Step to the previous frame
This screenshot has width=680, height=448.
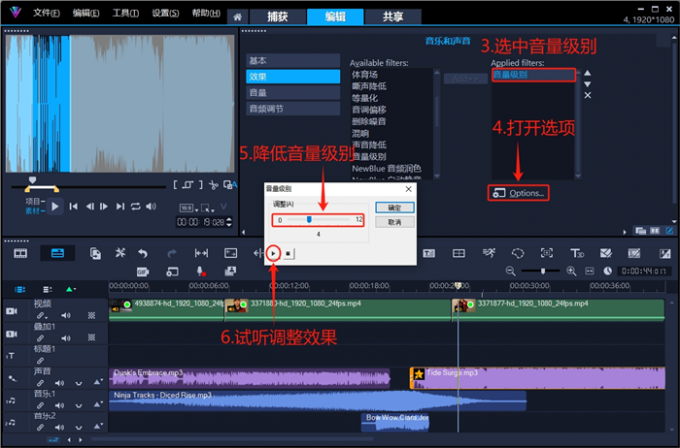[x=90, y=206]
